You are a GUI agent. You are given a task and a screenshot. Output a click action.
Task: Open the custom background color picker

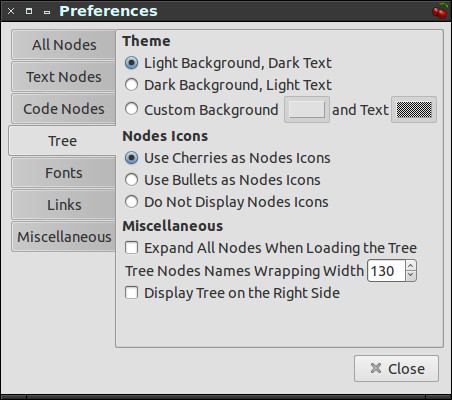tap(307, 110)
